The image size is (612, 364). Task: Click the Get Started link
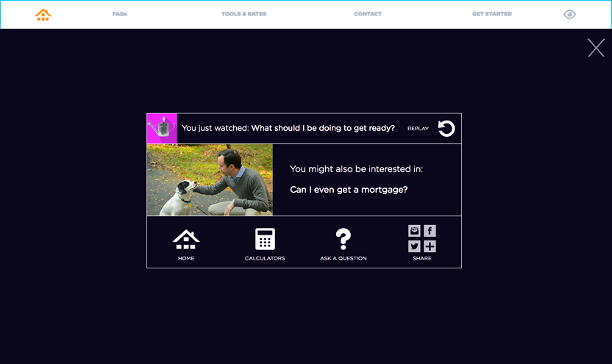click(492, 14)
